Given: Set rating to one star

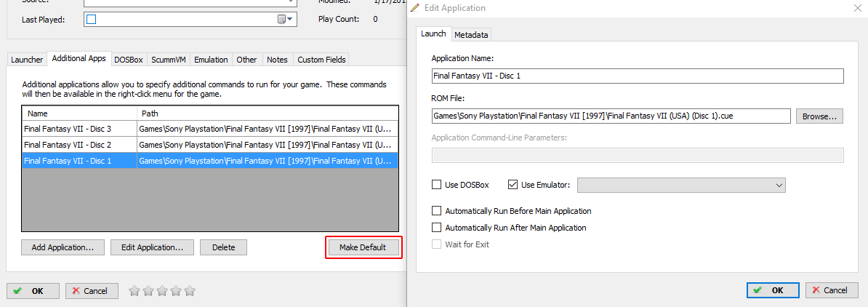Looking at the screenshot, I should tap(134, 290).
